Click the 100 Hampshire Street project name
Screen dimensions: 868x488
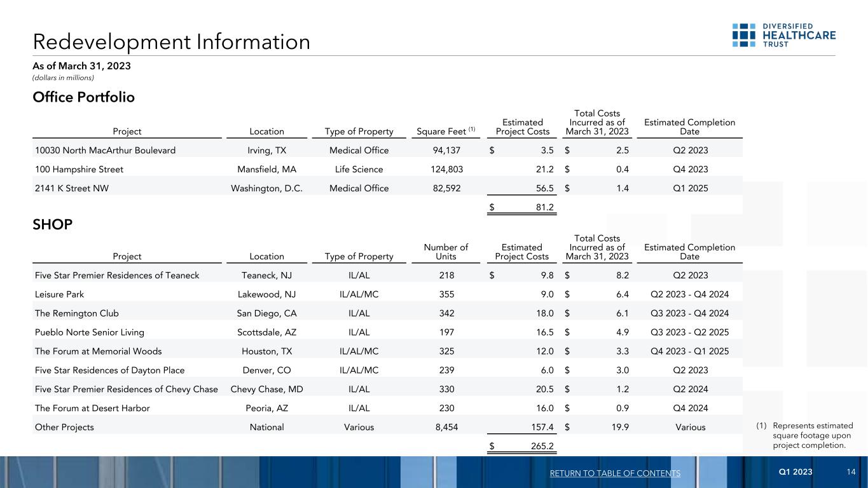click(x=79, y=170)
